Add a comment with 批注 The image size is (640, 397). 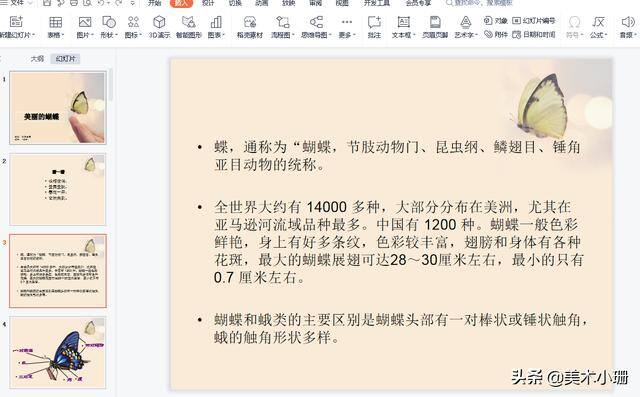[x=374, y=27]
